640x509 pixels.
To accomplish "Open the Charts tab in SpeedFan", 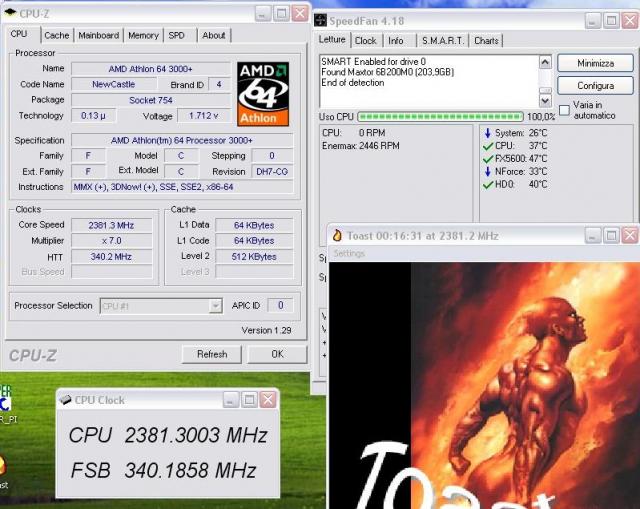I will 486,41.
